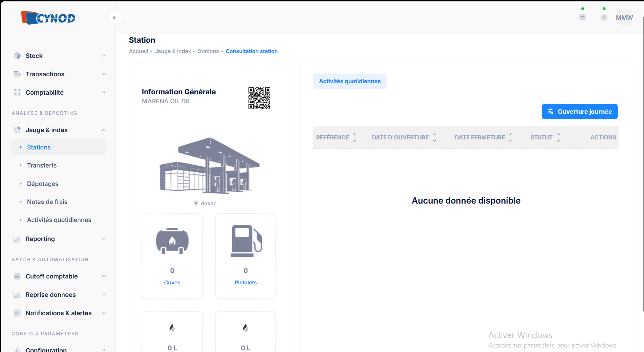Click the gas station illustration

209,166
